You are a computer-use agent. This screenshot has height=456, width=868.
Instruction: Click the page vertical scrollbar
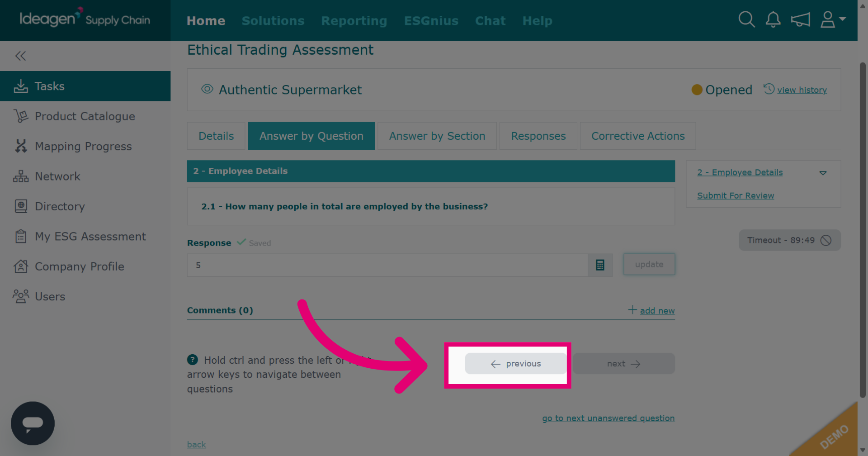863,231
